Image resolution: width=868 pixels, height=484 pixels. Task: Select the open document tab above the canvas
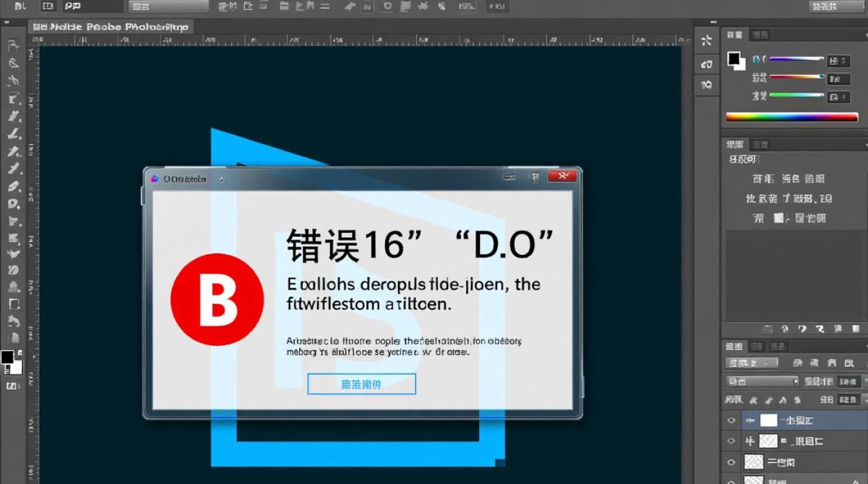tap(111, 27)
